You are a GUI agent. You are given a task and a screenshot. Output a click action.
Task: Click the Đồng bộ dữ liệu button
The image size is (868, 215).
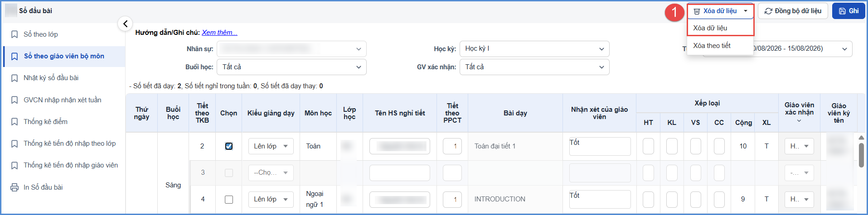[793, 11]
